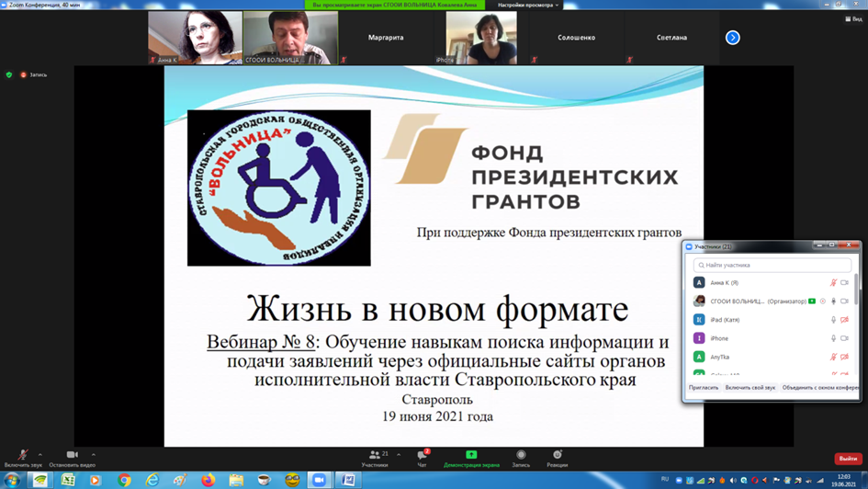Click camera icon in Анна К row
Viewport: 868px width, 489px height.
click(844, 283)
